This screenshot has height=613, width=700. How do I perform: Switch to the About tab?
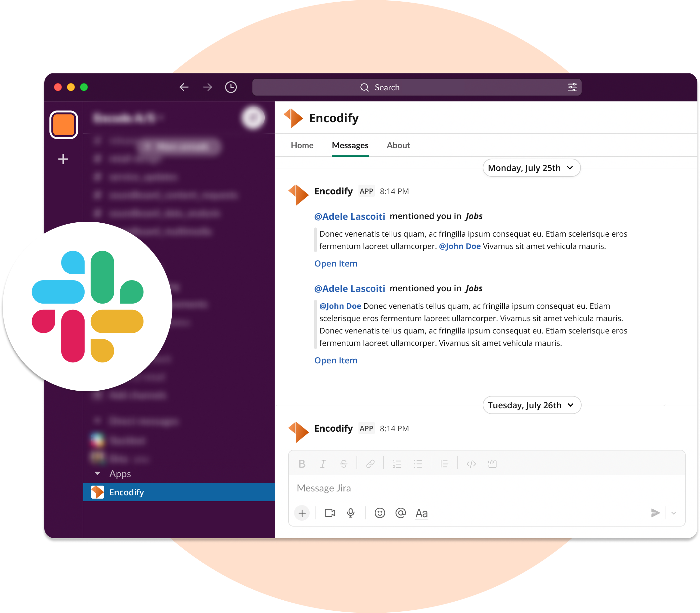click(397, 145)
